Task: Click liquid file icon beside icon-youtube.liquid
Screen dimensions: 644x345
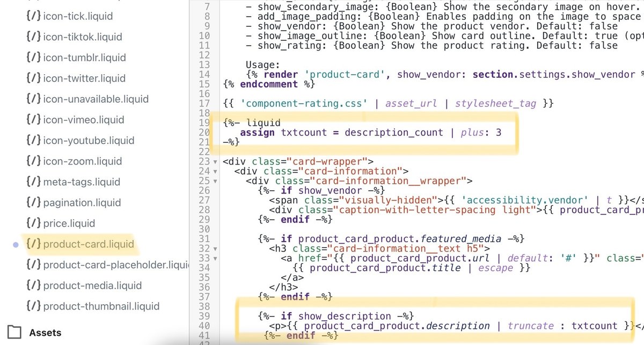Action: 33,140
